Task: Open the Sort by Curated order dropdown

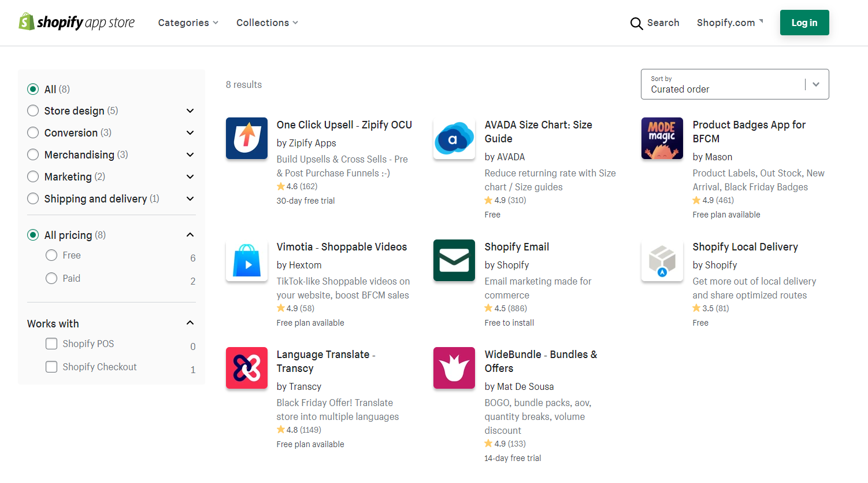Action: click(735, 84)
